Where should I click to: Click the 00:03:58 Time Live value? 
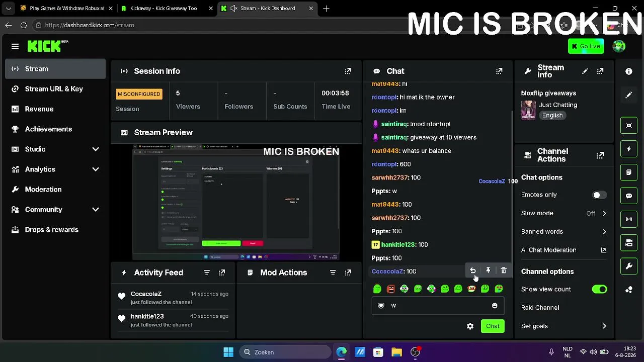tap(336, 93)
